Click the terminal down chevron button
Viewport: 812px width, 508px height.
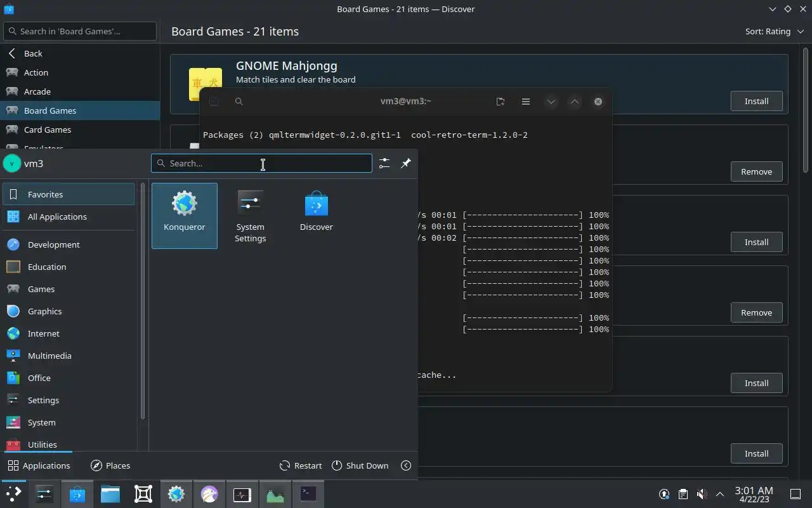551,102
